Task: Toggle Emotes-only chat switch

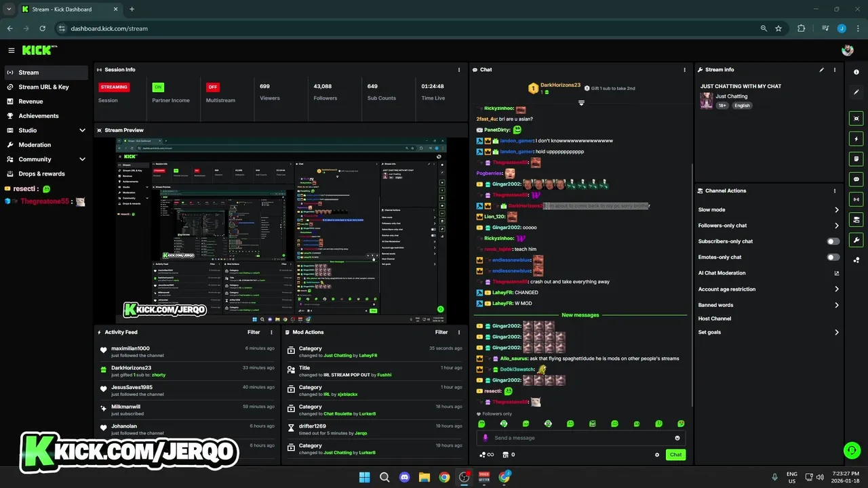Action: [x=833, y=258]
